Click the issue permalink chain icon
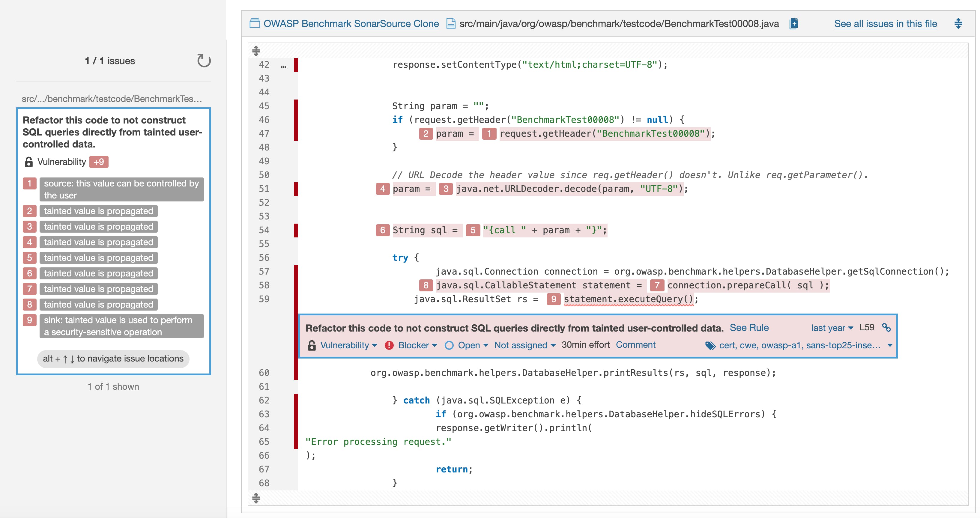Screen dimensions: 980x518 pyautogui.click(x=886, y=327)
